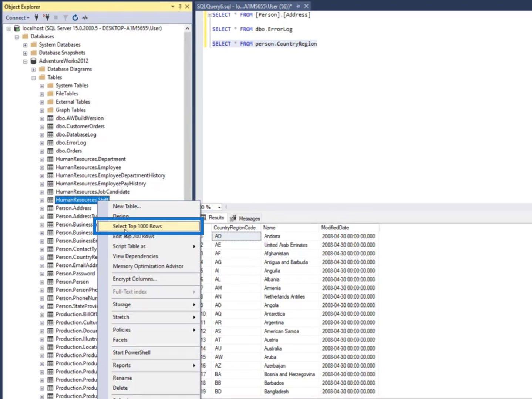Viewport: 532px width, 399px height.
Task: Switch to the Messages tab
Action: [x=245, y=218]
